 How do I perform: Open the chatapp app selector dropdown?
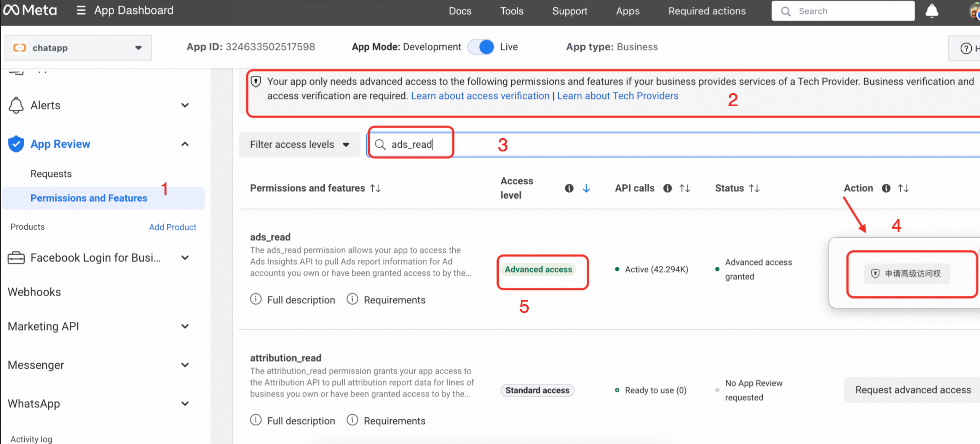78,48
